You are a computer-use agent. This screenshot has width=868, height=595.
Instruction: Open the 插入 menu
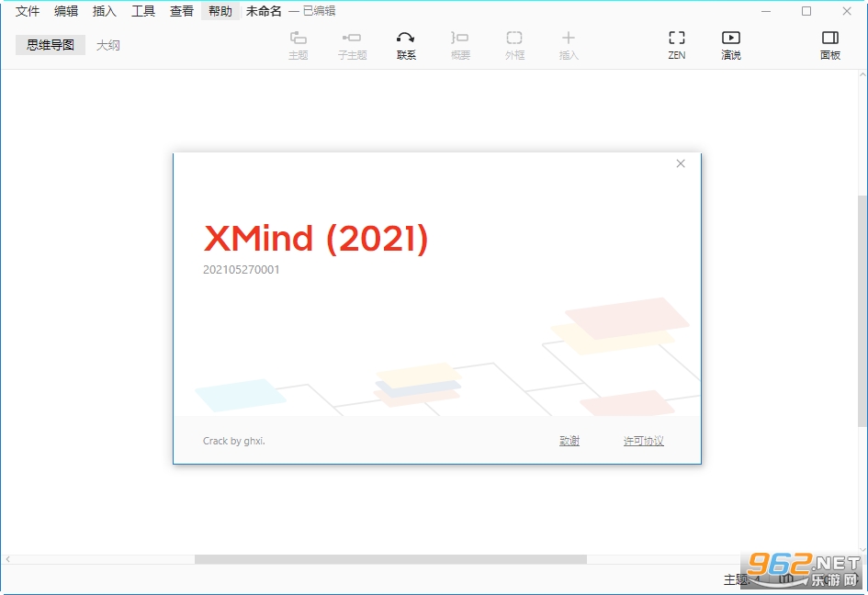point(104,11)
